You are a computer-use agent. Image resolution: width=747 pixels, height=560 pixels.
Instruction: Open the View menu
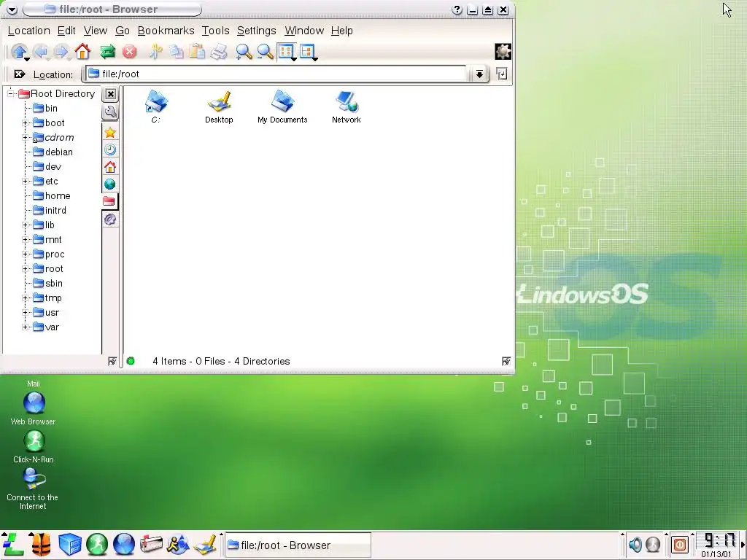pyautogui.click(x=96, y=31)
